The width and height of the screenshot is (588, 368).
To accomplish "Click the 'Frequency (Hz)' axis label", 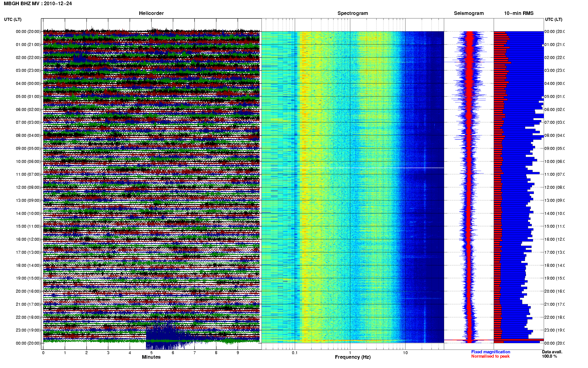I will pos(353,357).
